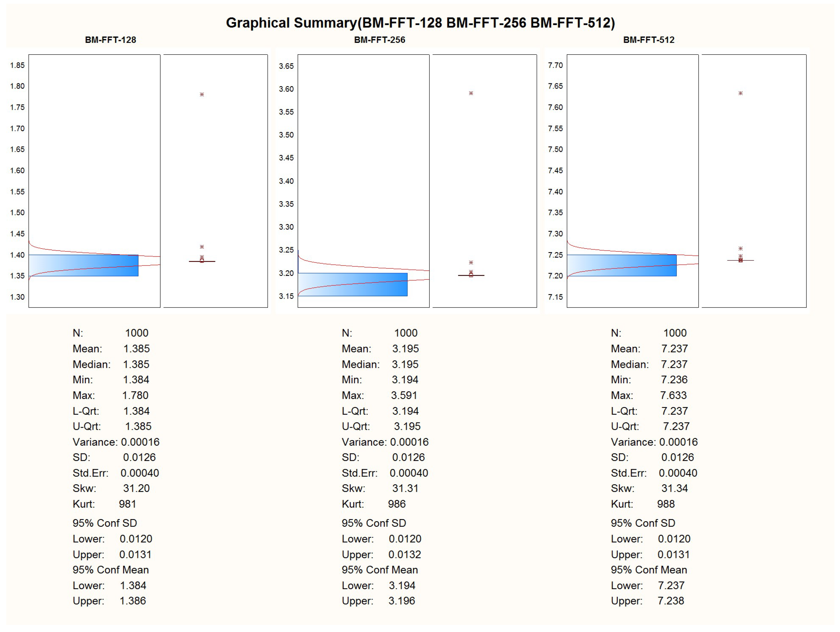Click the topmost outlier star in BM-FFT-128 boxplot
Screen dimensions: 840x632
click(x=202, y=94)
